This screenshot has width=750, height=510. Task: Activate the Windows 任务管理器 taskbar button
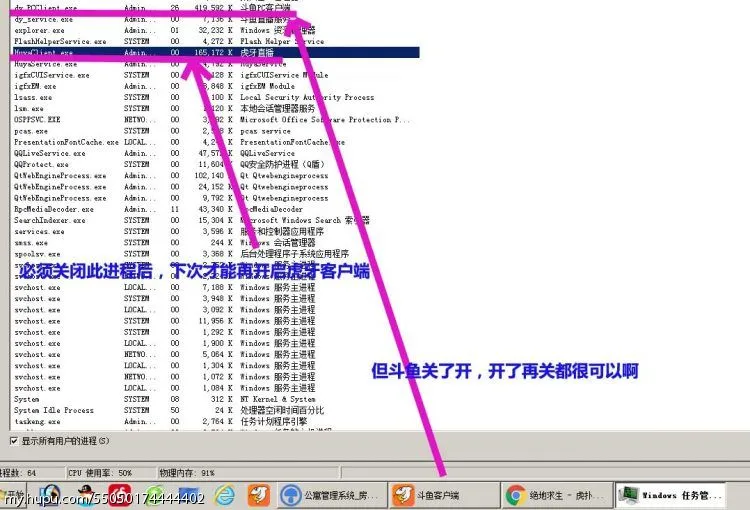tap(670, 496)
